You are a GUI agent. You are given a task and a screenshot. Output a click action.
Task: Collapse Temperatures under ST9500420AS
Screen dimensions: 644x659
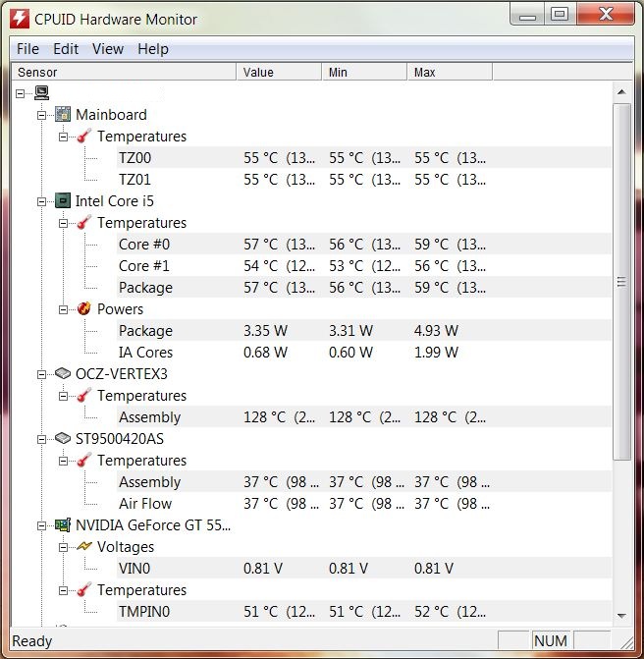click(x=63, y=461)
